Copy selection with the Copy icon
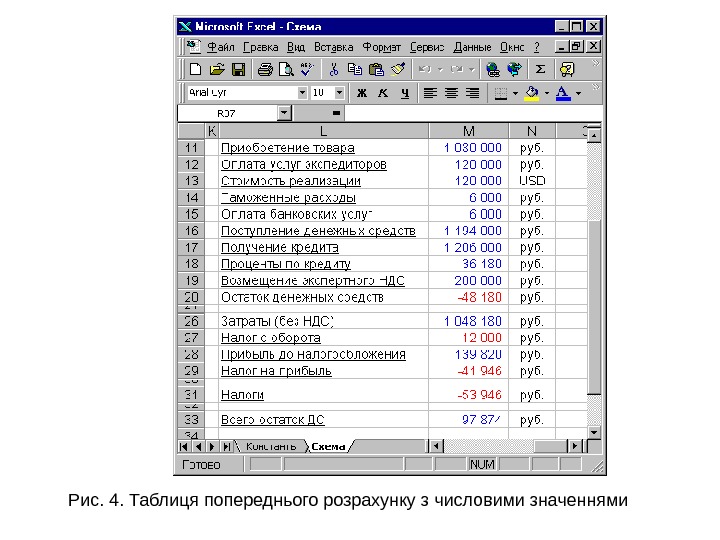Viewport: 720px width, 540px height. click(354, 69)
